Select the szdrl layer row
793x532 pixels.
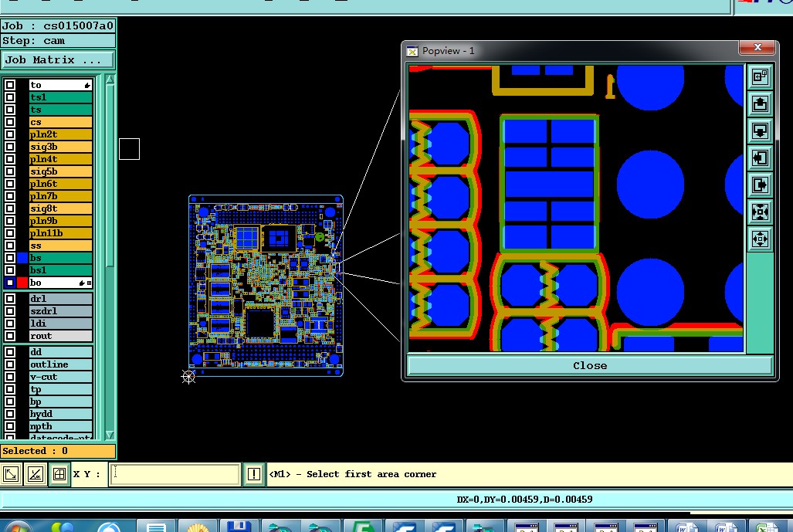click(61, 310)
